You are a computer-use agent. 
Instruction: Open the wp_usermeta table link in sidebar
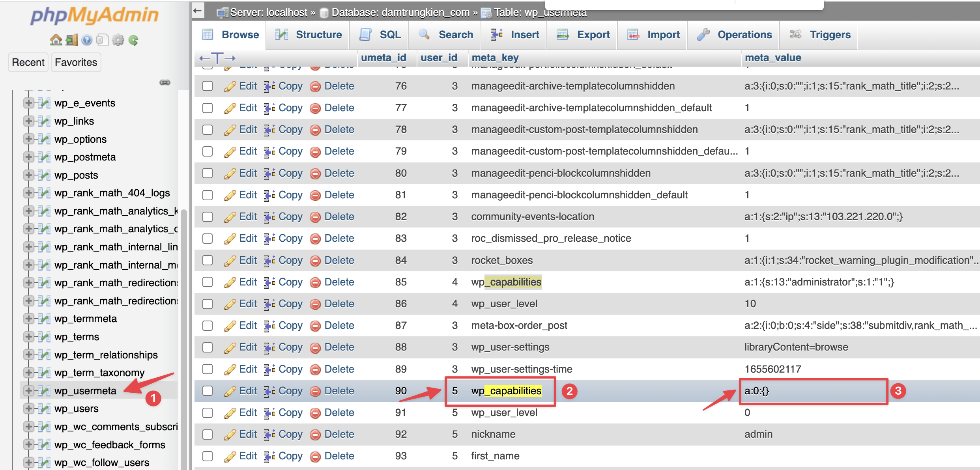85,391
